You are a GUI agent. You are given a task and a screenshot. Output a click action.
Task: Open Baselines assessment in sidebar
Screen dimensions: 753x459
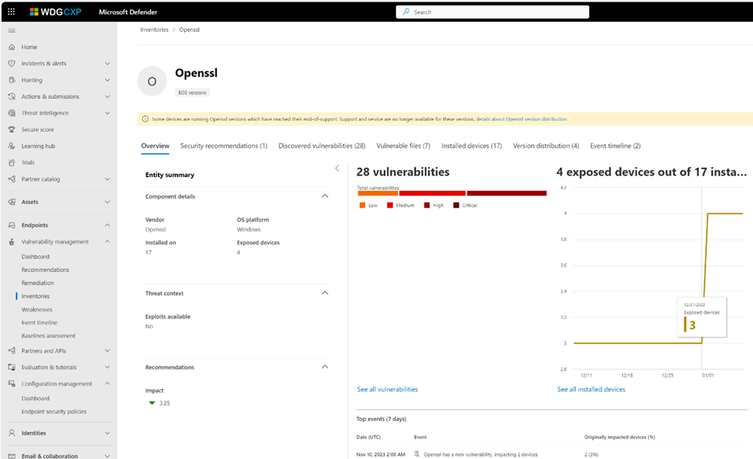(x=49, y=336)
